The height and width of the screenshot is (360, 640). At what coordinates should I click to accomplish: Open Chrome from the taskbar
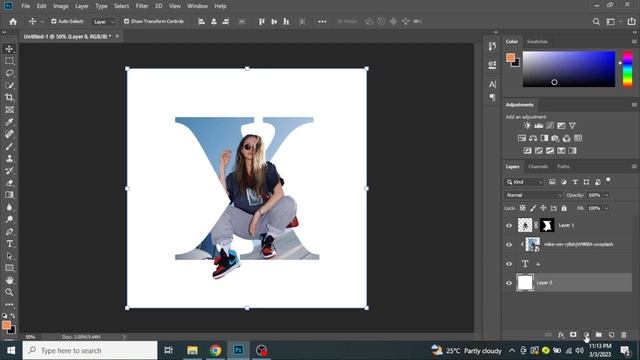point(216,351)
